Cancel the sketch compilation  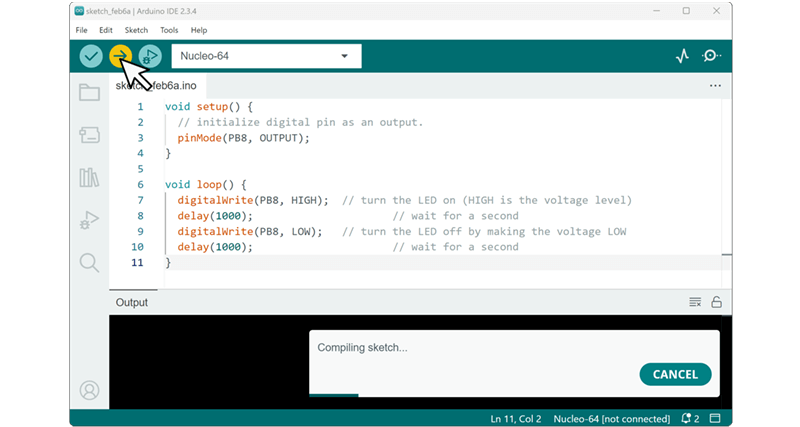[675, 374]
